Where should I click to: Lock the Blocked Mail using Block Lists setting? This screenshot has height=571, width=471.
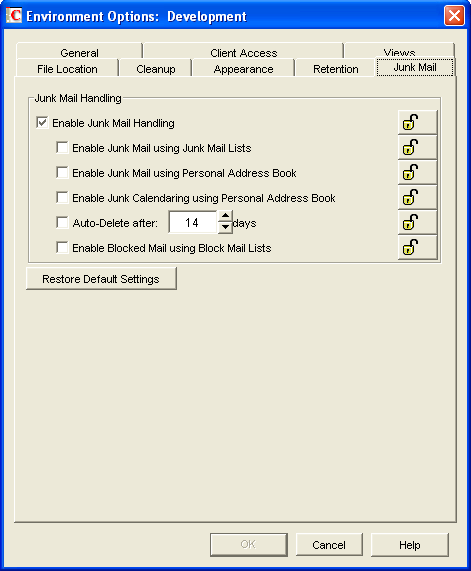tap(417, 247)
